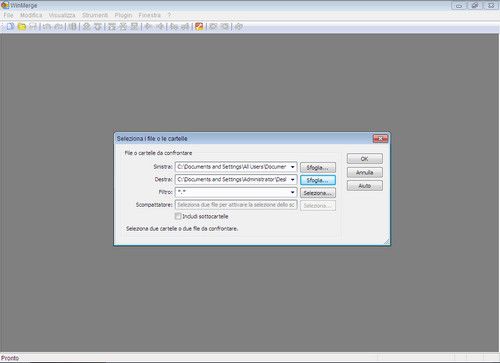The image size is (500, 363).
Task: Open the Finestra menu
Action: pos(150,15)
